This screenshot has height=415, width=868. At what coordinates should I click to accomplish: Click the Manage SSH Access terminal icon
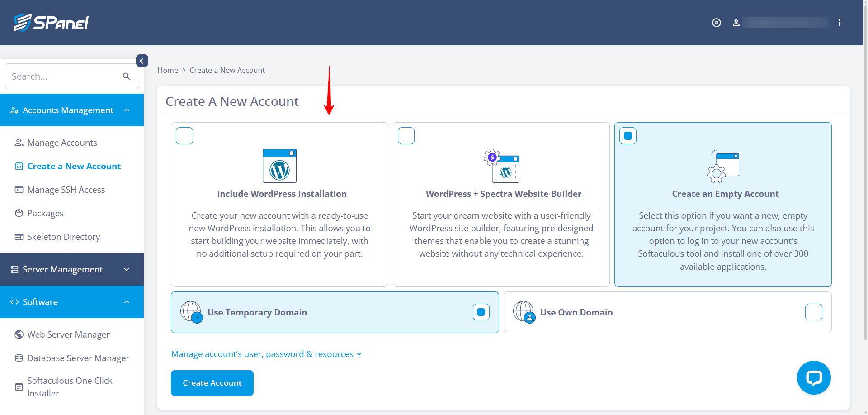tap(19, 190)
